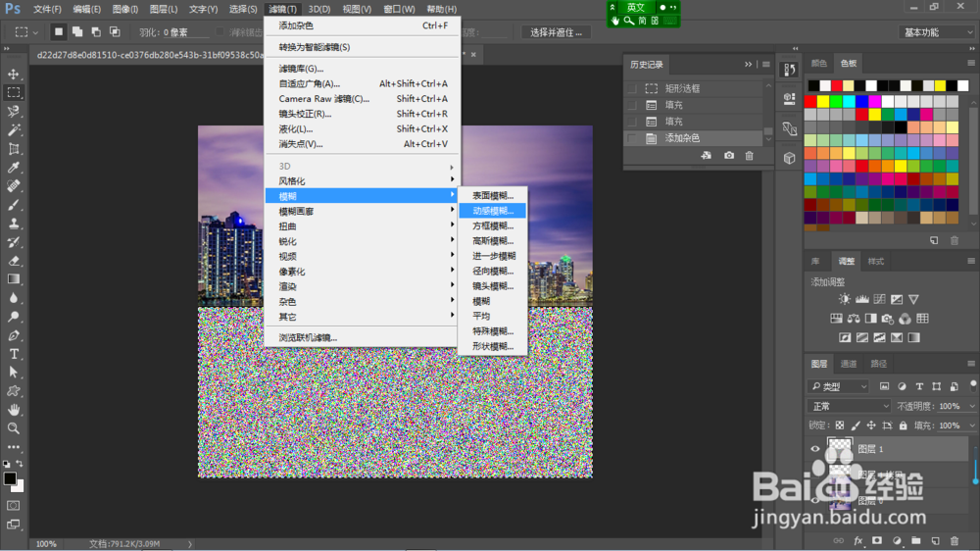
Task: Switch to 路径 tab
Action: 878,364
